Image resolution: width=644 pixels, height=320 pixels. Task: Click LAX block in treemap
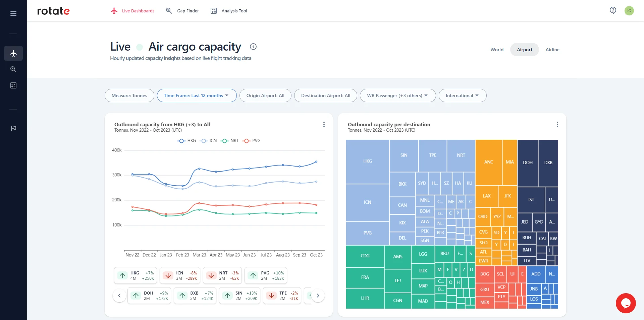(487, 196)
